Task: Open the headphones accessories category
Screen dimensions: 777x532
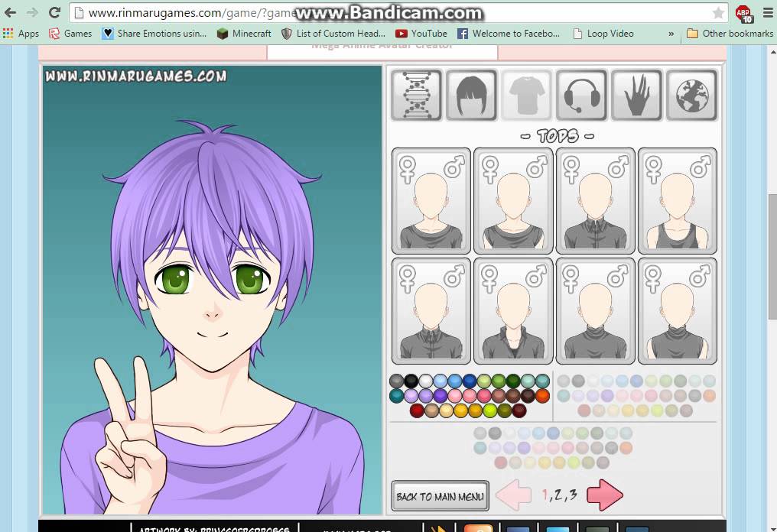Action: (581, 95)
